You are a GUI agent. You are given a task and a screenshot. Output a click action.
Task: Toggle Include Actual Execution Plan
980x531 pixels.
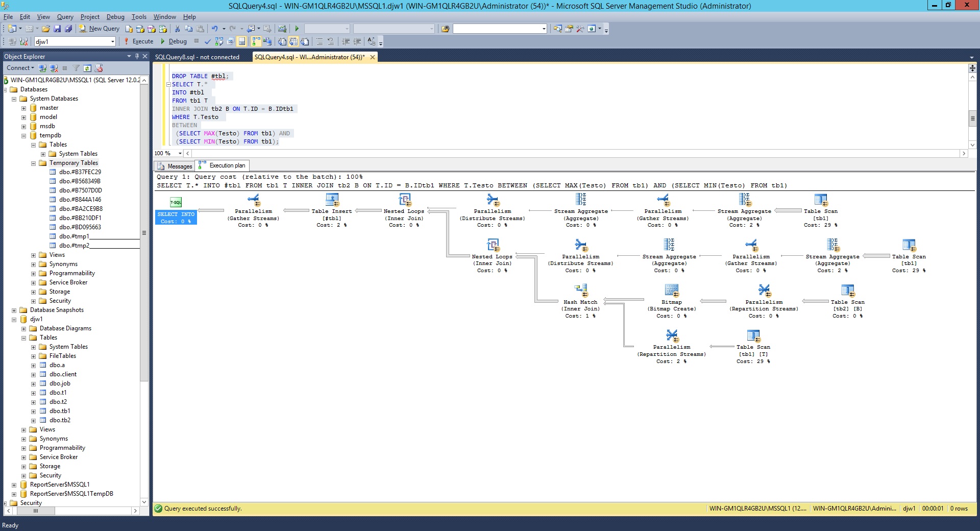(x=256, y=41)
